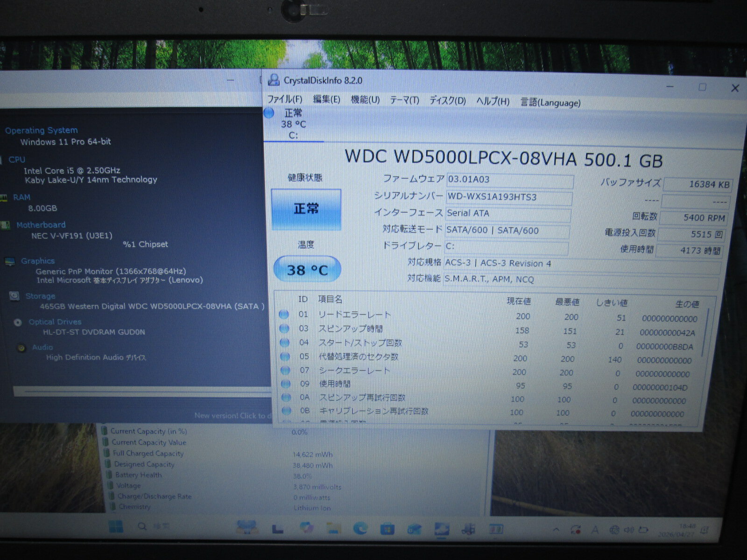
Task: Click the transfer mode field SATA/600
Action: point(507,231)
